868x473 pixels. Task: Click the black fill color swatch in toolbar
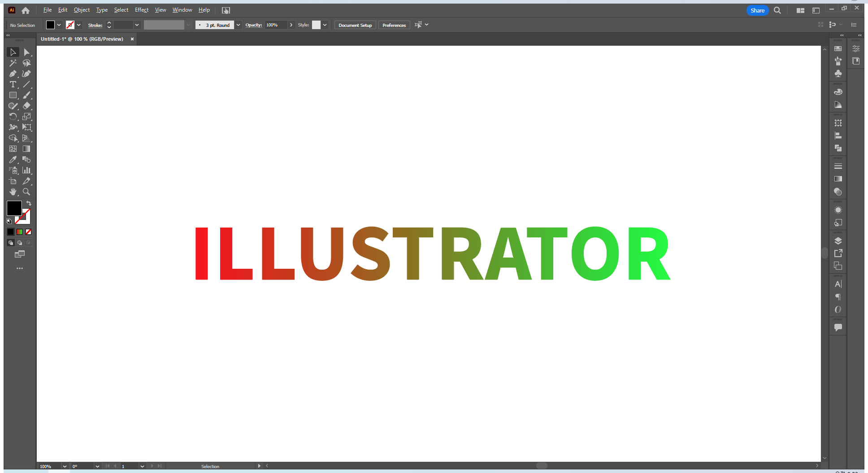pos(13,208)
